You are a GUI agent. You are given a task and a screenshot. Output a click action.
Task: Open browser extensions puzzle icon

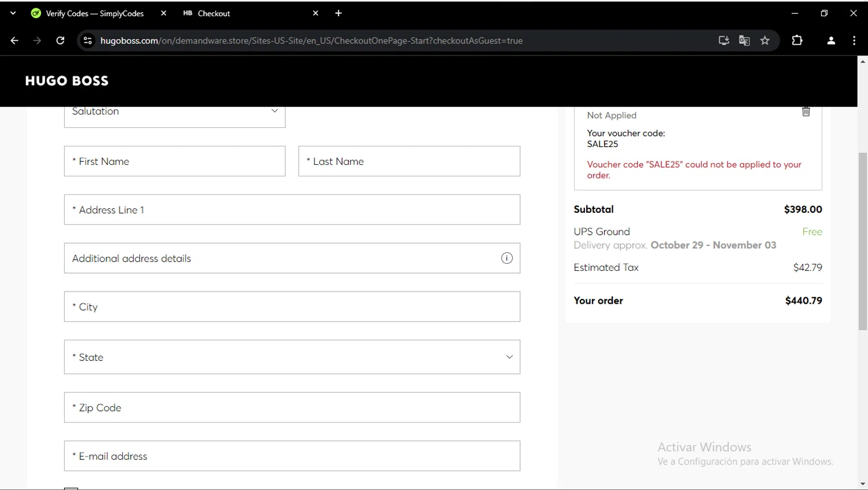point(797,40)
